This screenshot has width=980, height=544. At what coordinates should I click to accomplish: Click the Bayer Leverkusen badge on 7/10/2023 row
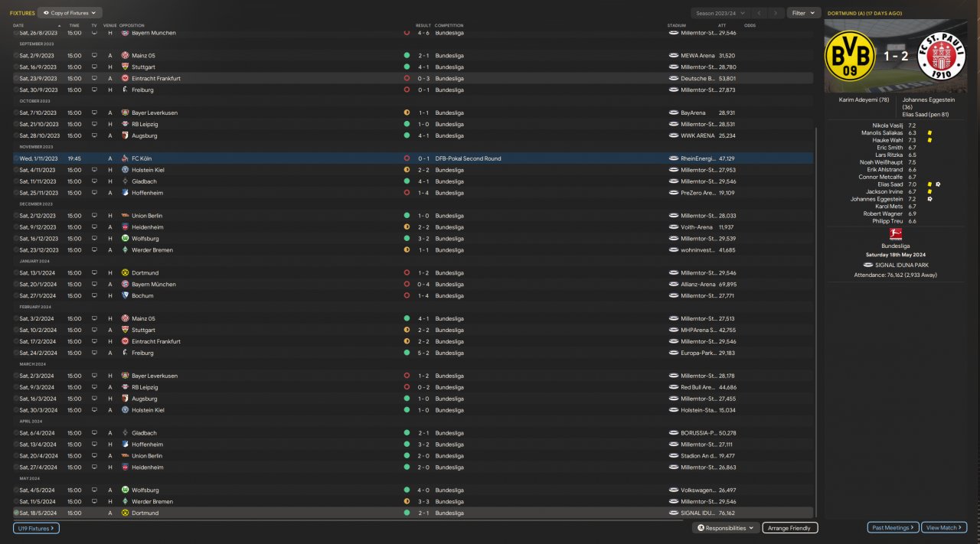pos(125,112)
